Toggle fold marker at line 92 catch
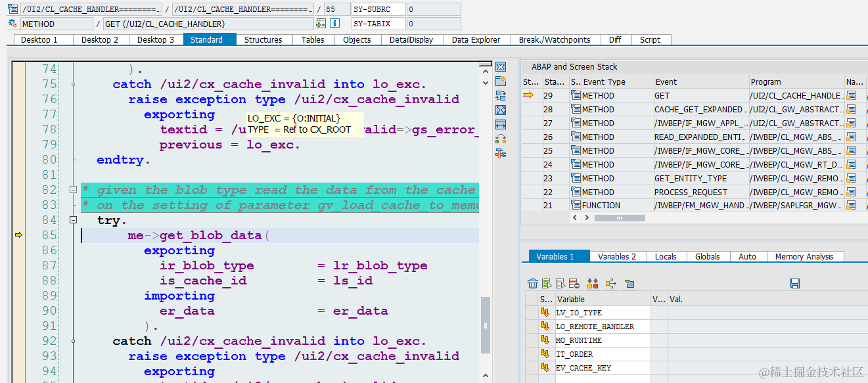 tap(74, 341)
